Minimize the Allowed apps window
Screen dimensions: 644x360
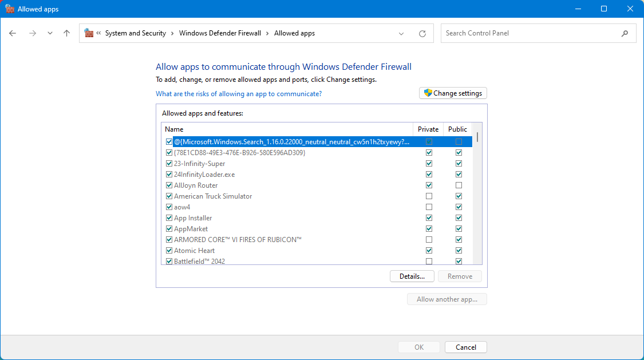pos(578,9)
